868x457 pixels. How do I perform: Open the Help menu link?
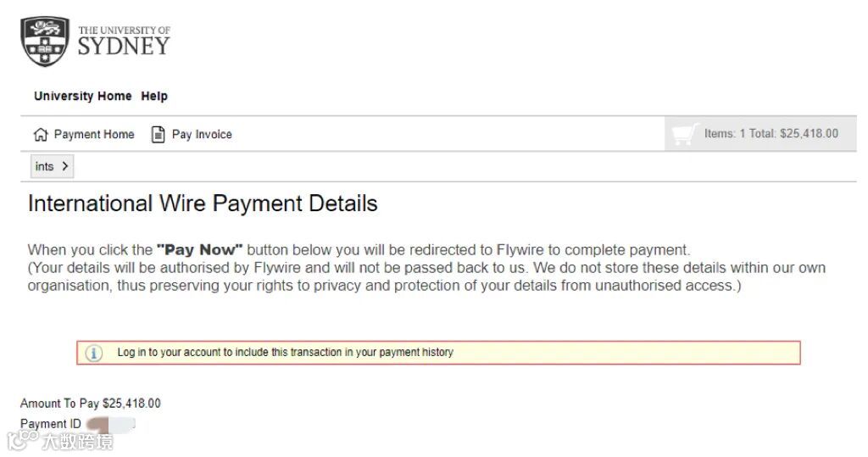pyautogui.click(x=154, y=96)
